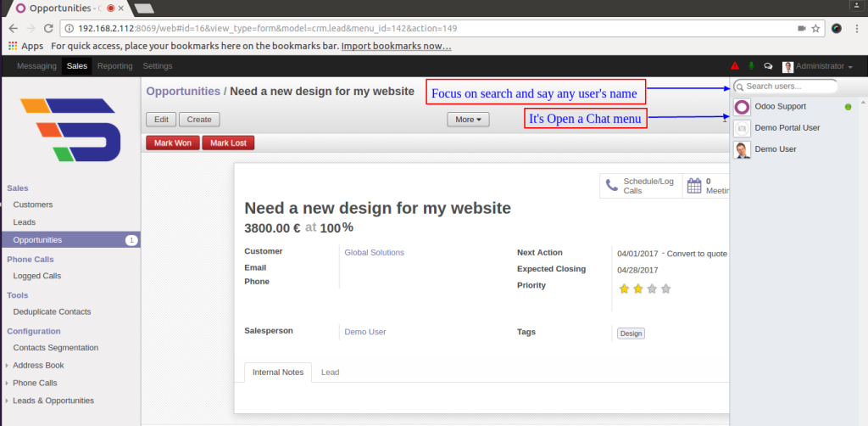Click the green microphone icon
The width and height of the screenshot is (868, 426).
tap(751, 66)
